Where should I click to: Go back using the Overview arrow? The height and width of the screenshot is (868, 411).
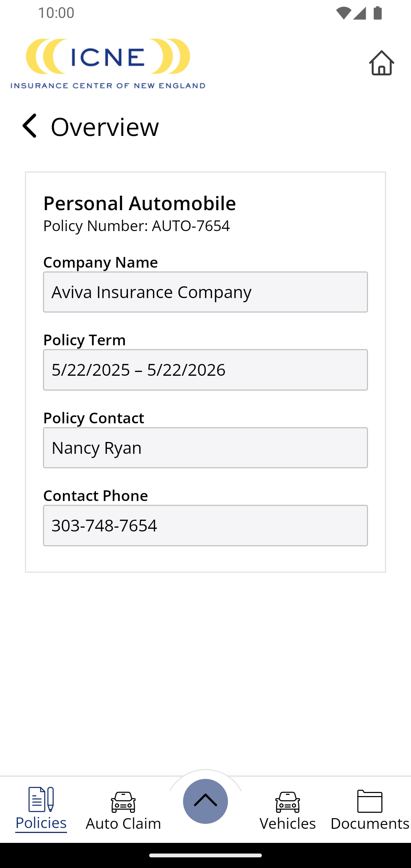pyautogui.click(x=29, y=126)
